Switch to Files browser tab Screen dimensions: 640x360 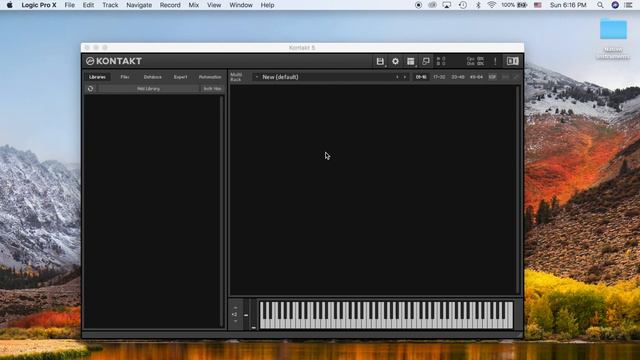click(125, 77)
